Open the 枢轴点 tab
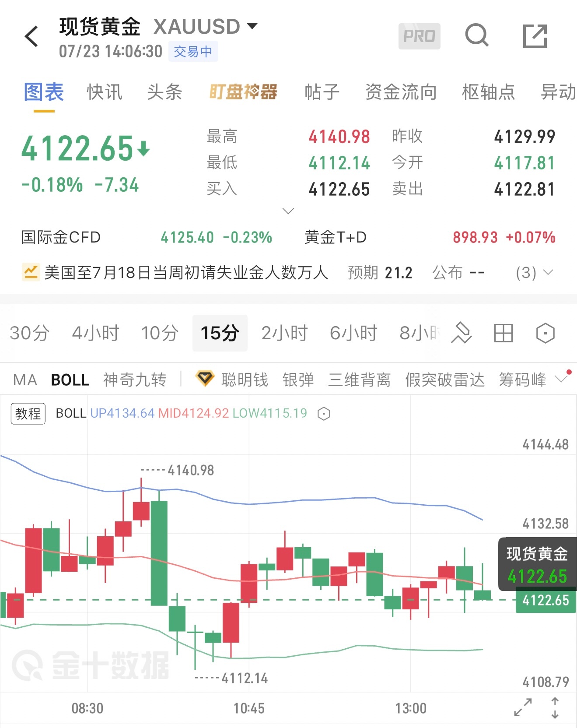 coord(489,92)
